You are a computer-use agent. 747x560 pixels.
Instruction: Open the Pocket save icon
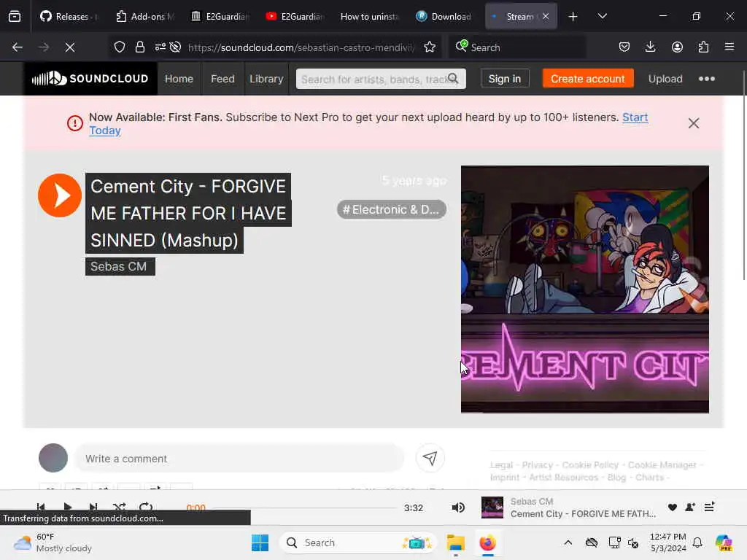[x=624, y=47]
